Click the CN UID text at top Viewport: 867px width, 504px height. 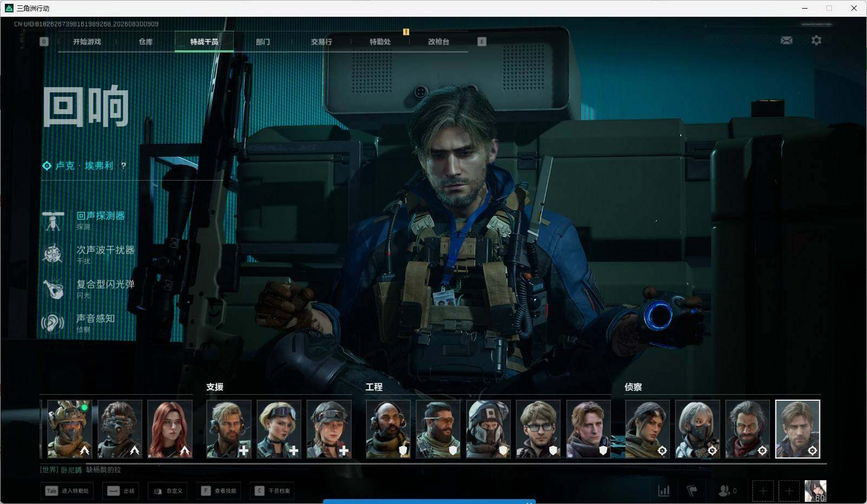[x=86, y=24]
